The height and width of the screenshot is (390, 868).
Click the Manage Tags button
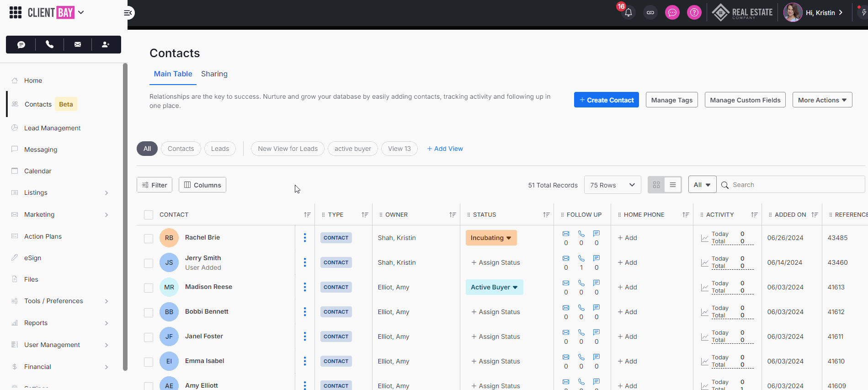[672, 100]
